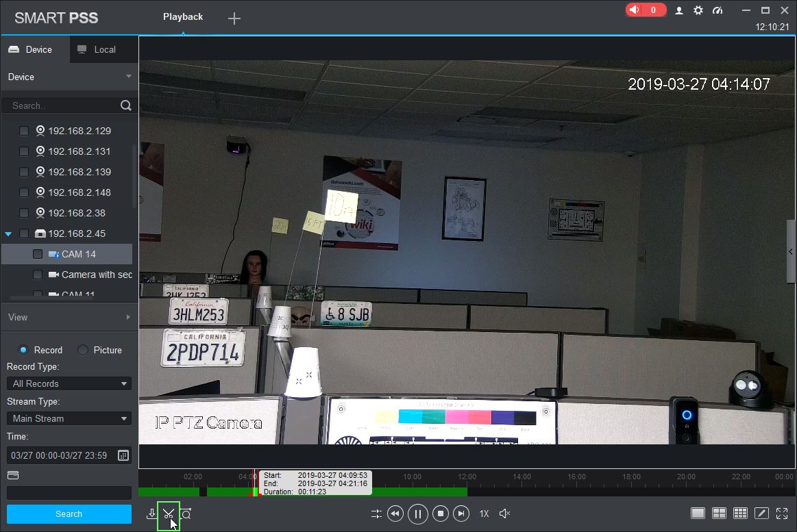The height and width of the screenshot is (532, 797).
Task: Click the device list vertical scrollbar
Action: (x=134, y=177)
